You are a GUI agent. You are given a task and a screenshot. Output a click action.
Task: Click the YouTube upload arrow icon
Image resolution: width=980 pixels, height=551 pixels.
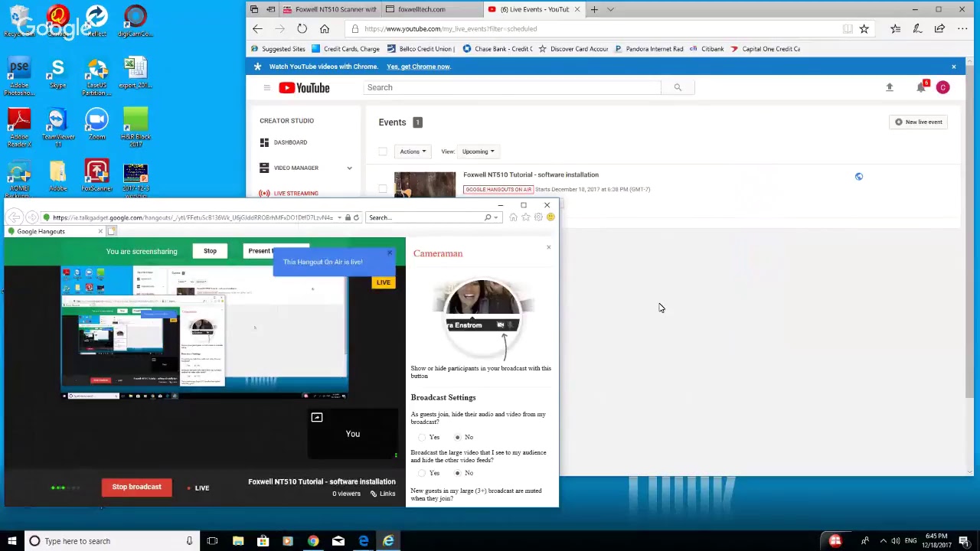click(x=889, y=87)
